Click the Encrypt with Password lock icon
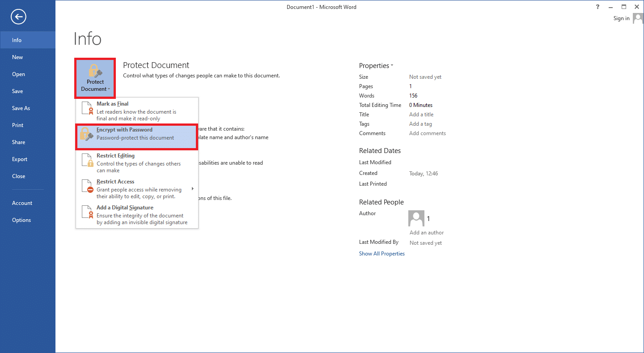The width and height of the screenshot is (644, 353). click(x=88, y=134)
